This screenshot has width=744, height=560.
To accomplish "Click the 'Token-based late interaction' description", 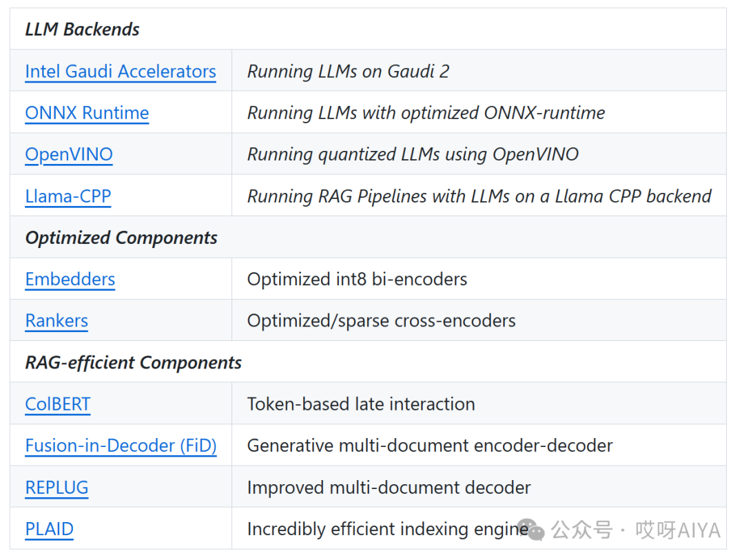I will click(x=361, y=404).
